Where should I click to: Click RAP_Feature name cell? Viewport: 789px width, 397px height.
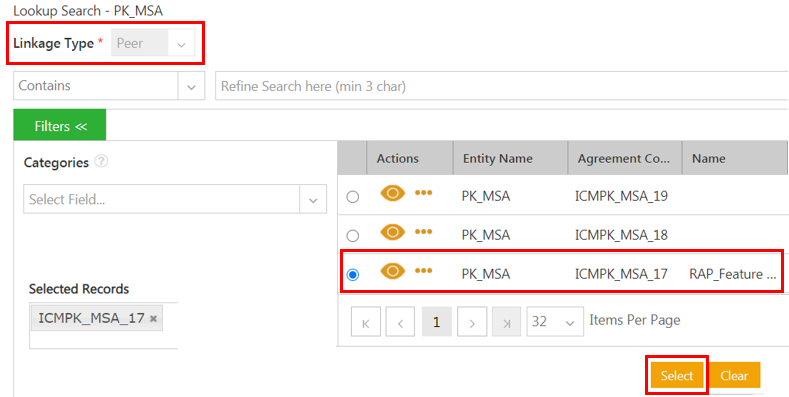[733, 274]
